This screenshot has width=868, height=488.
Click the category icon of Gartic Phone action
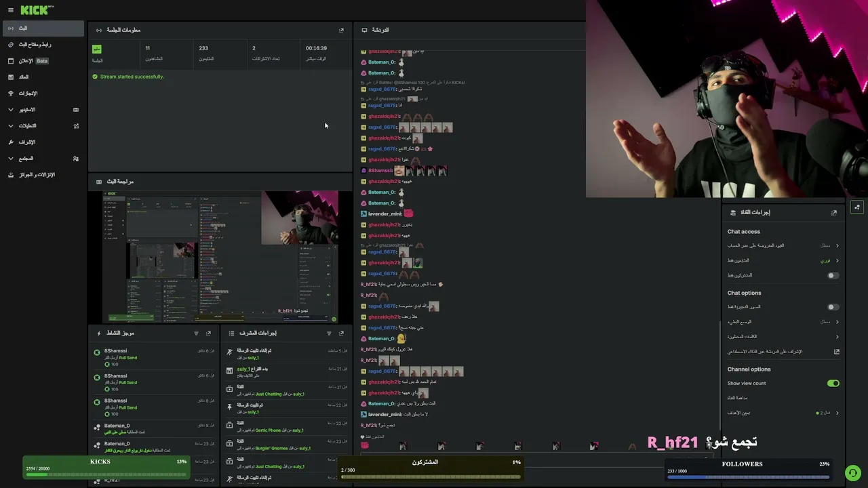[x=230, y=425]
